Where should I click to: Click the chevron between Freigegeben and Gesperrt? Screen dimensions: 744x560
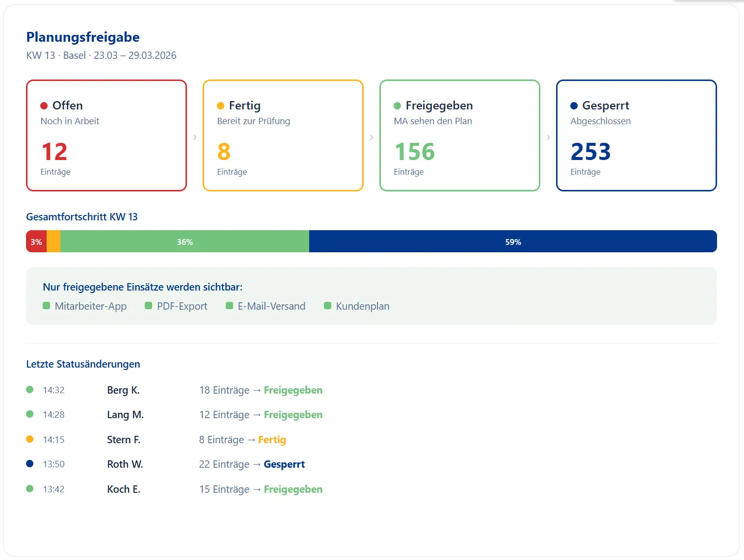pos(548,137)
